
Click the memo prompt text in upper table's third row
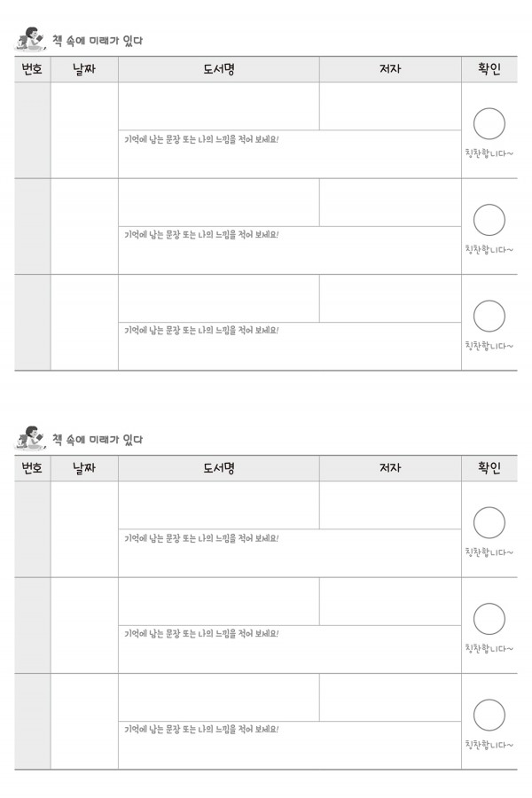click(201, 331)
